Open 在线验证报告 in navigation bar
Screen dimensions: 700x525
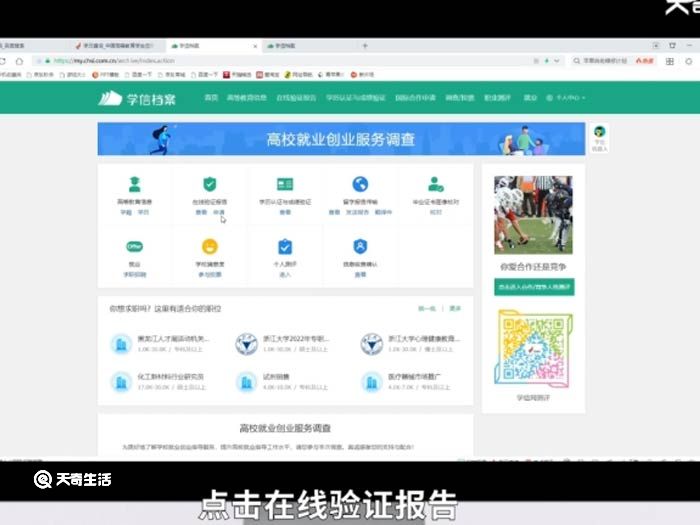point(296,98)
